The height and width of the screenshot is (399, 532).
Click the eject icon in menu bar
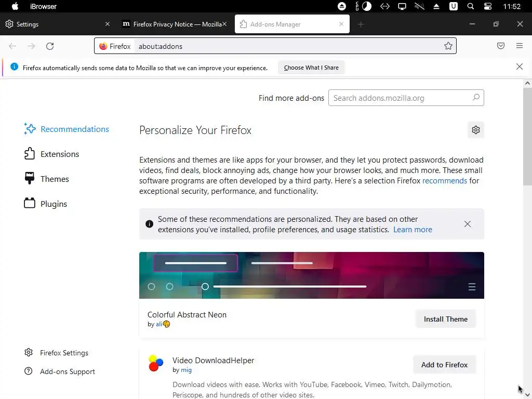coord(436,6)
